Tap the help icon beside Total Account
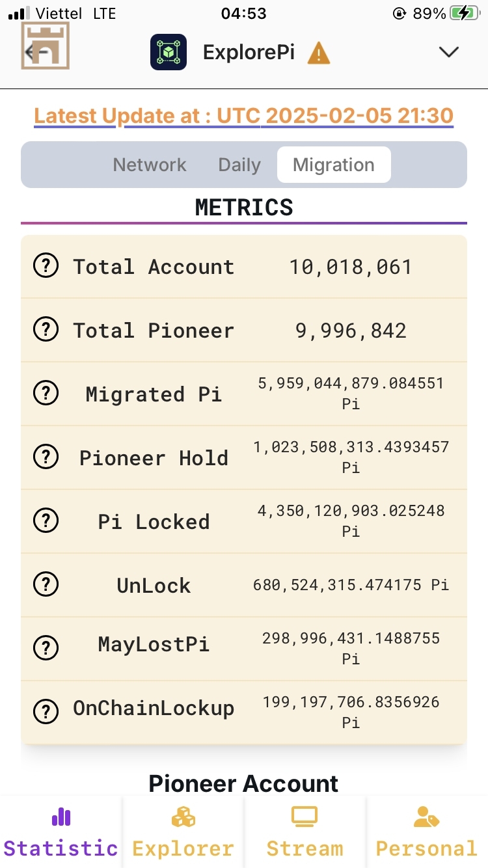 tap(46, 266)
